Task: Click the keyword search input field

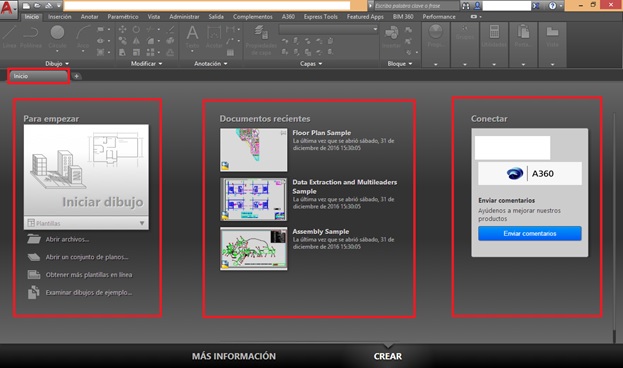Action: (416, 6)
